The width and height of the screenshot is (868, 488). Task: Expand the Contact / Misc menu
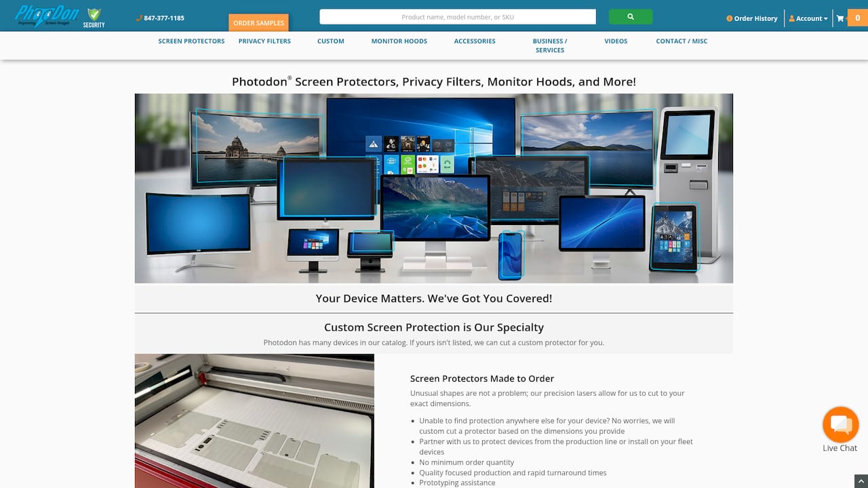click(682, 41)
